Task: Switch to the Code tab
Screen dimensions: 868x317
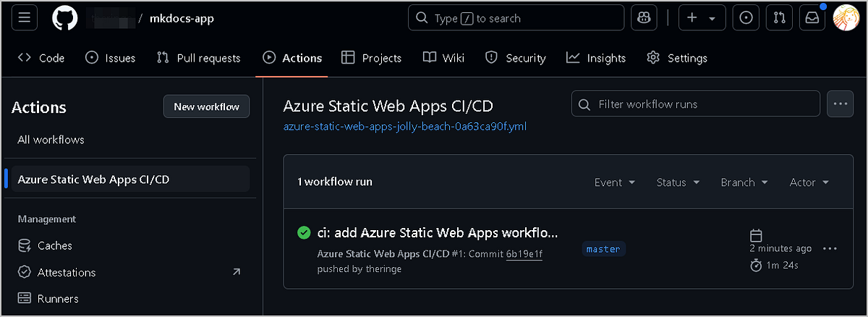Action: tap(41, 58)
